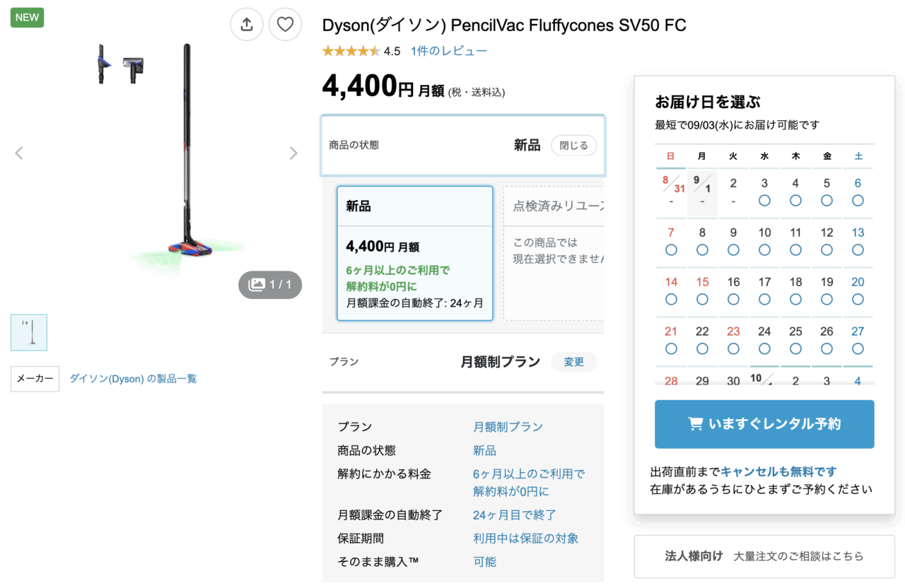Click the star rating icons
The height and width of the screenshot is (588, 905).
click(x=351, y=51)
